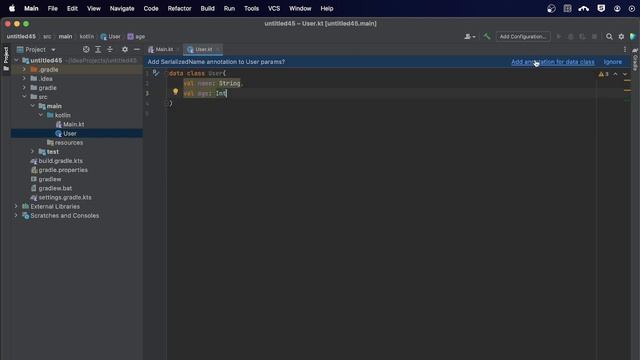This screenshot has width=640, height=360.
Task: Click the warnings indicator in editor
Action: 603,74
